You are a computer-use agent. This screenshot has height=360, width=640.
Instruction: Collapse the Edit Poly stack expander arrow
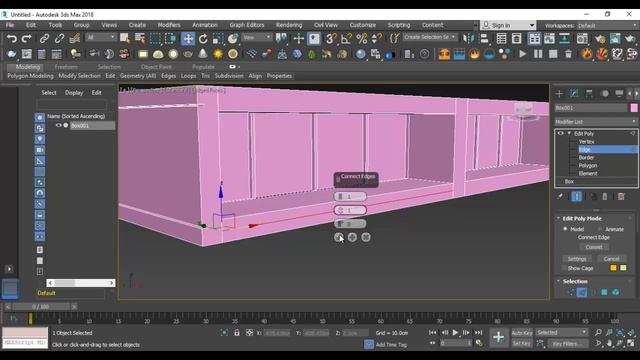click(x=569, y=133)
